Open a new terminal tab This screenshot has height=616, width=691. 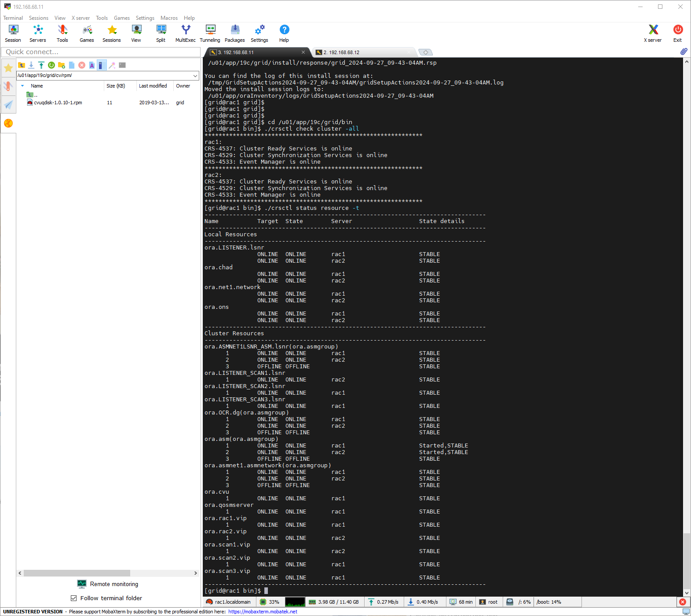(425, 52)
